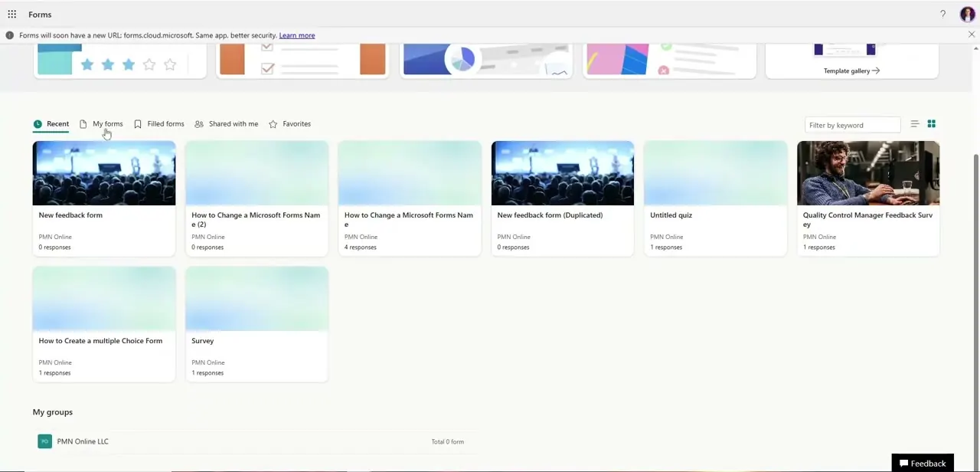Open the Shared with me tab
This screenshot has height=472, width=980.
point(227,124)
